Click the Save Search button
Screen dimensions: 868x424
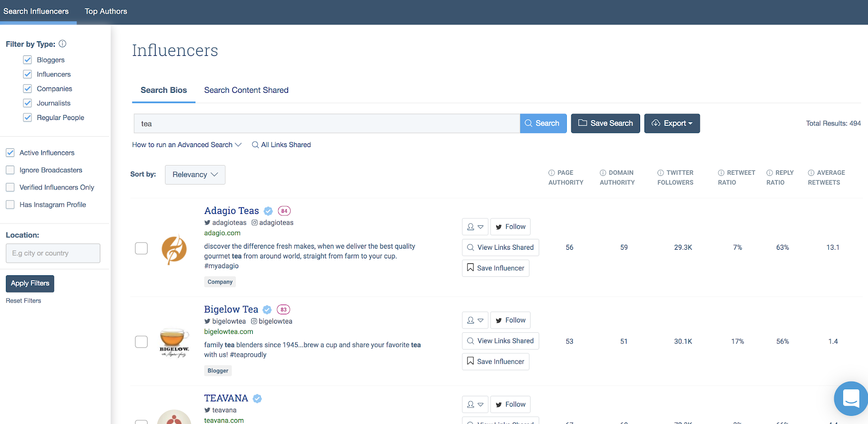[605, 123]
